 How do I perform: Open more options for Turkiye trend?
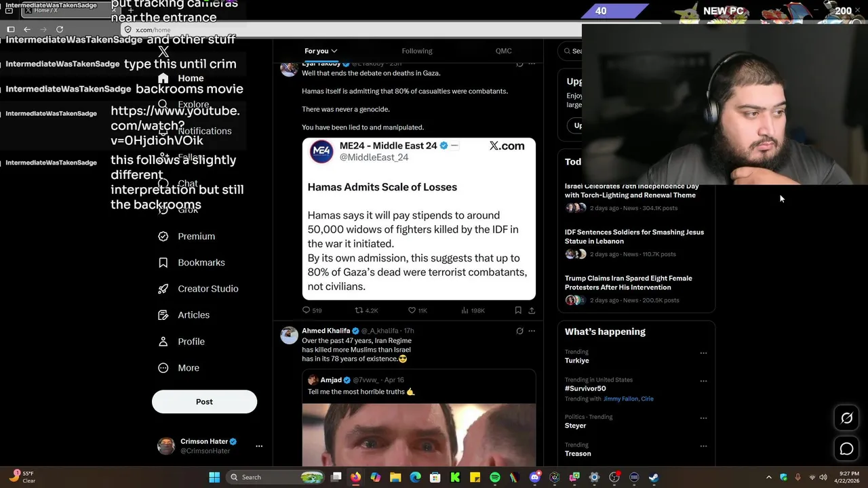pyautogui.click(x=703, y=353)
